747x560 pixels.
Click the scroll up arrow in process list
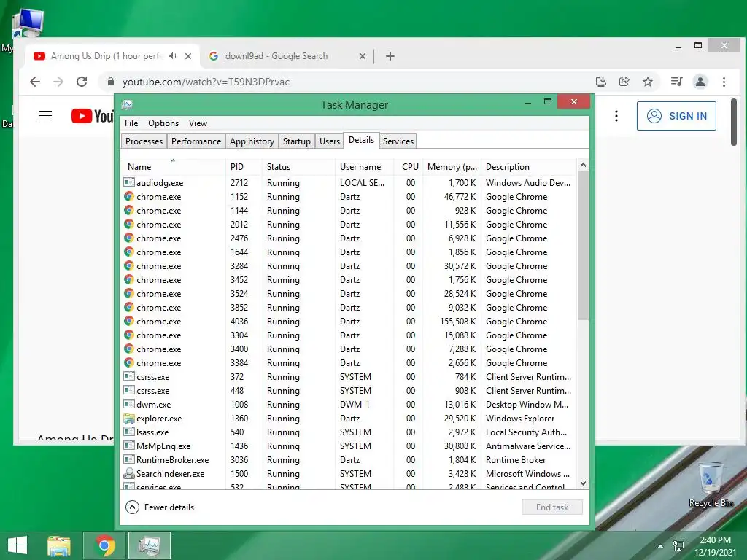click(x=583, y=165)
